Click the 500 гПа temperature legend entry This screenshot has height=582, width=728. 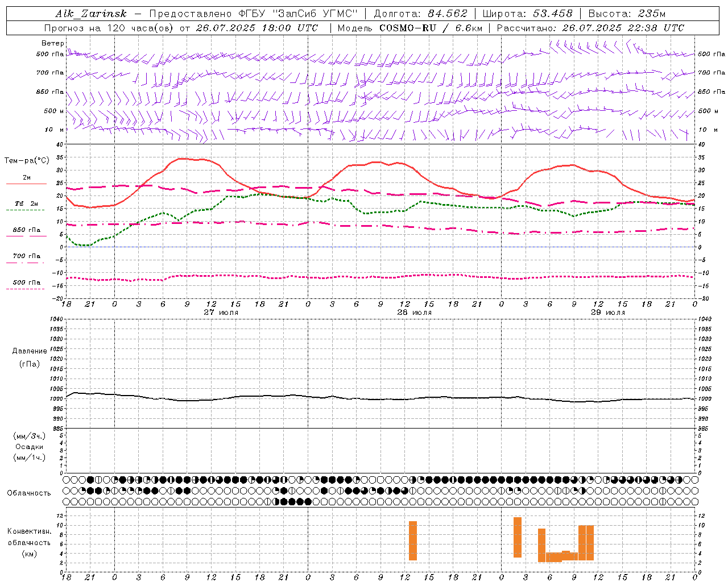click(x=27, y=282)
